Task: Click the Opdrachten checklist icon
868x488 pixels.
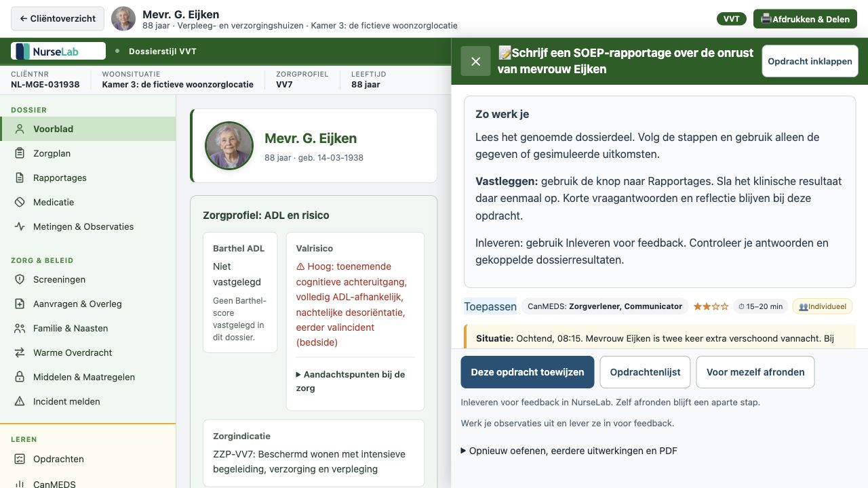Action: point(20,459)
